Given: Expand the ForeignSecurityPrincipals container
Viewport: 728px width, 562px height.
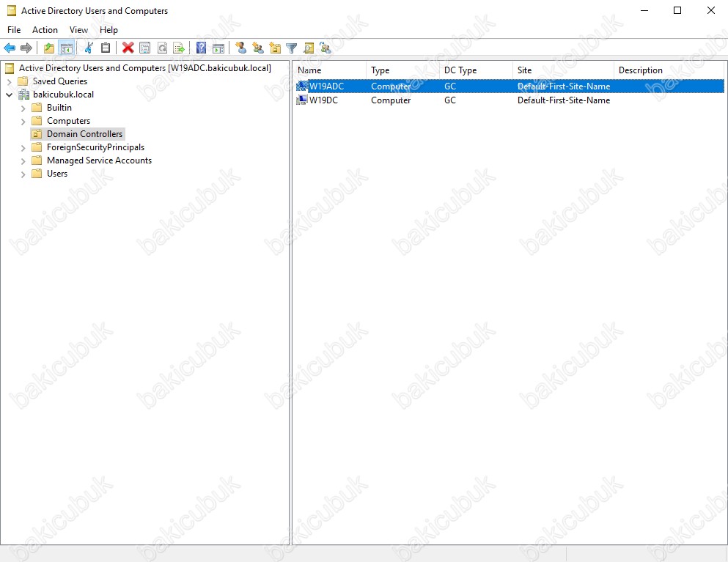Looking at the screenshot, I should 23,147.
